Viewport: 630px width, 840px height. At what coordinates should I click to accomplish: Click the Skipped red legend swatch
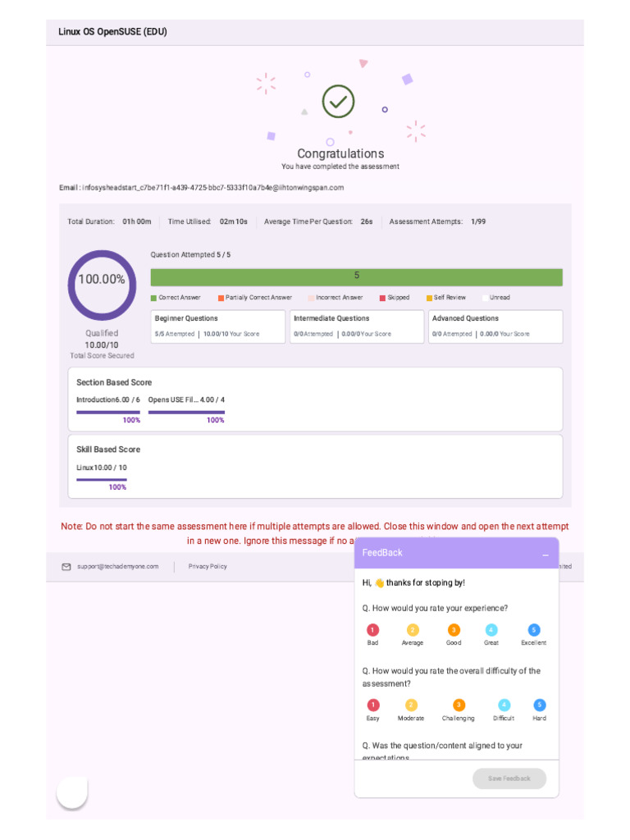pos(382,298)
